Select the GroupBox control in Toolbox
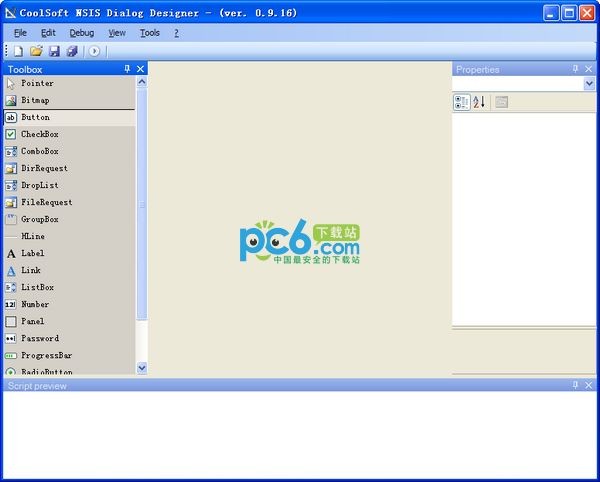This screenshot has height=482, width=600. (x=69, y=219)
